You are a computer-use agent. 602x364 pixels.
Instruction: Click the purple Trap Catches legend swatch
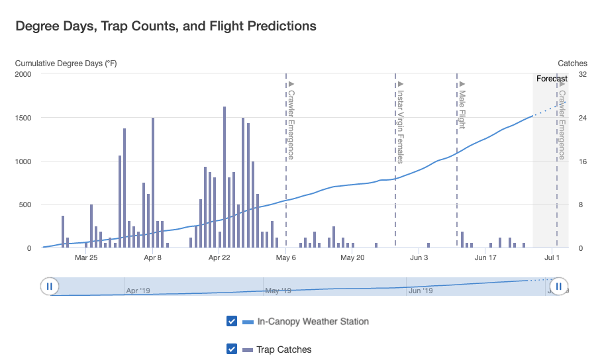pos(248,350)
